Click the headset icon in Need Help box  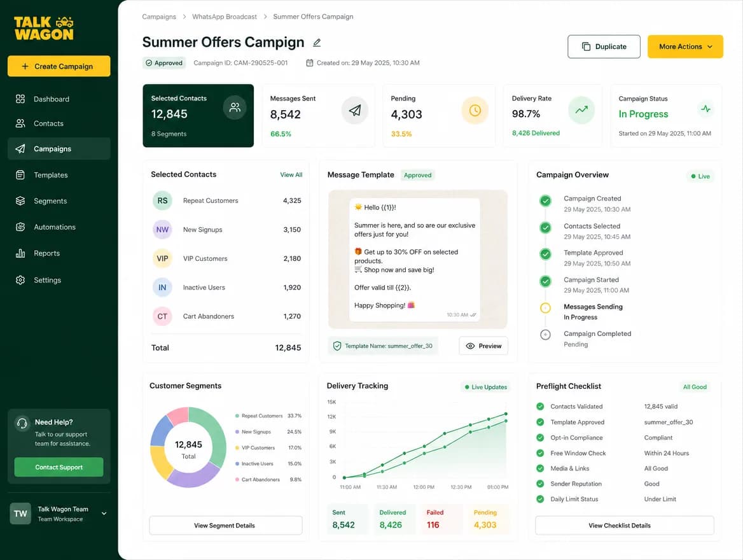coord(22,423)
